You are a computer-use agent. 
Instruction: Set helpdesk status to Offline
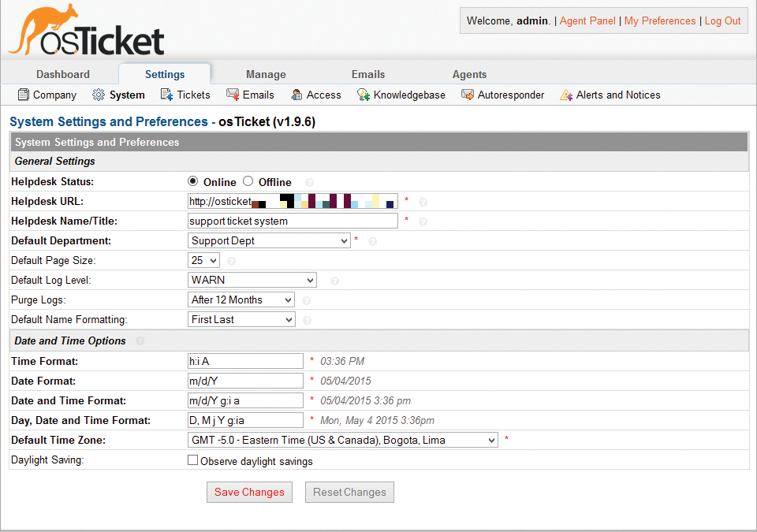248,181
